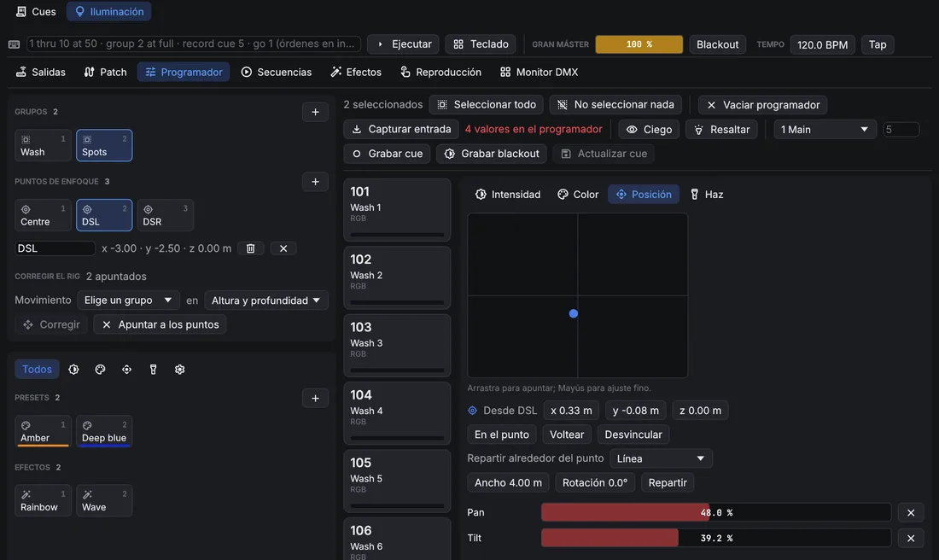939x560 pixels.
Task: Open the Patch tab
Action: [x=105, y=72]
